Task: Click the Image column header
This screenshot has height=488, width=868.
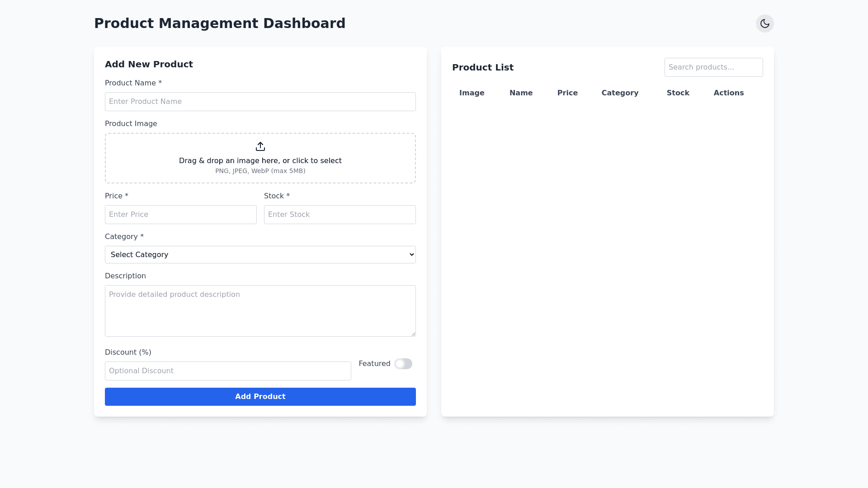Action: point(472,93)
